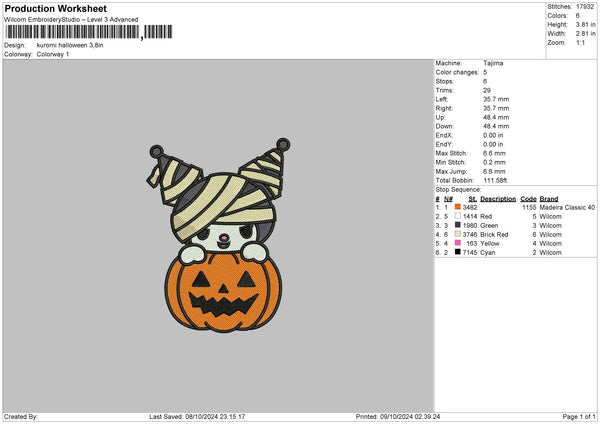Click the 'Code' column header
Screen dimensions: 600x424
coord(528,199)
